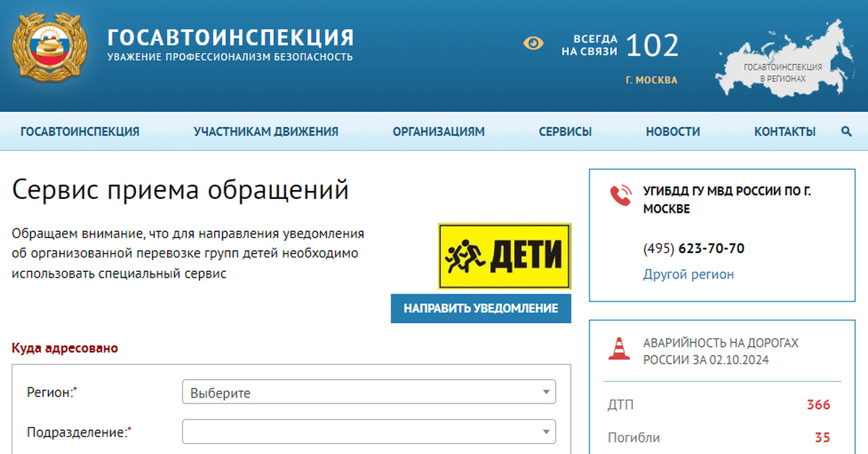Click the traffic cone accident statistics icon
The image size is (868, 454).
coord(618,348)
